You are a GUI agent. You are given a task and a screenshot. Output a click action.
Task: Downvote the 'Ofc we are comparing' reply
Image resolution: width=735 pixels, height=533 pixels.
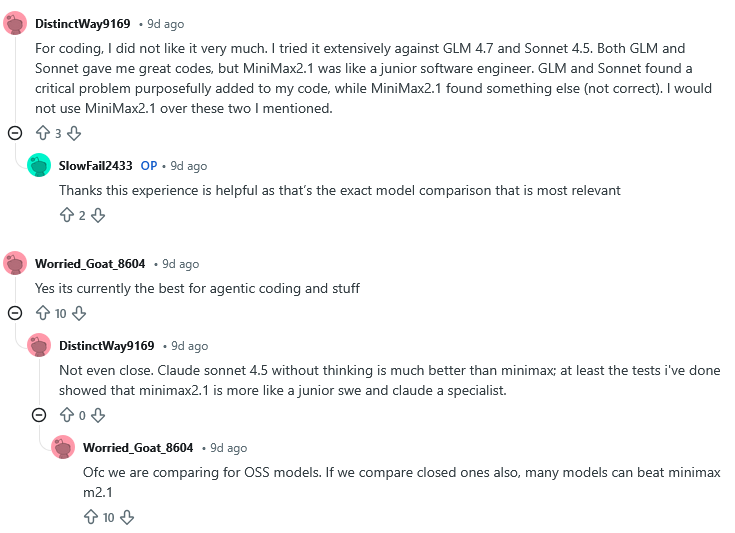[x=127, y=517]
